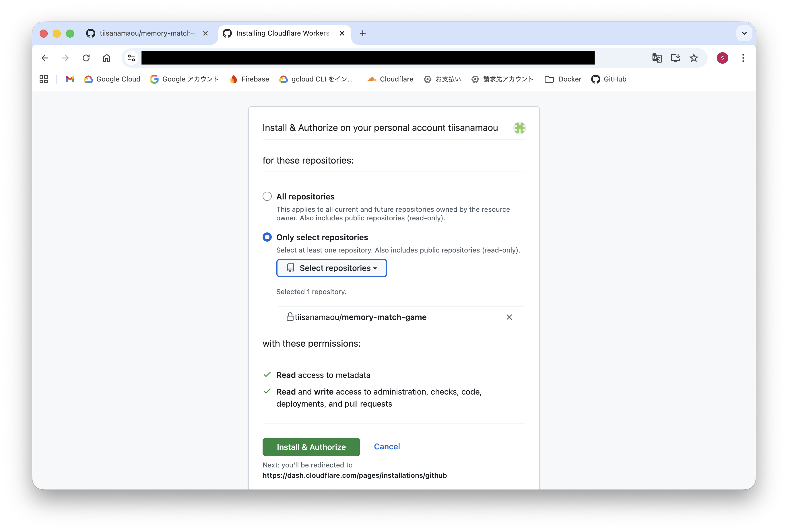Open the Gmail bookmark icon

70,79
